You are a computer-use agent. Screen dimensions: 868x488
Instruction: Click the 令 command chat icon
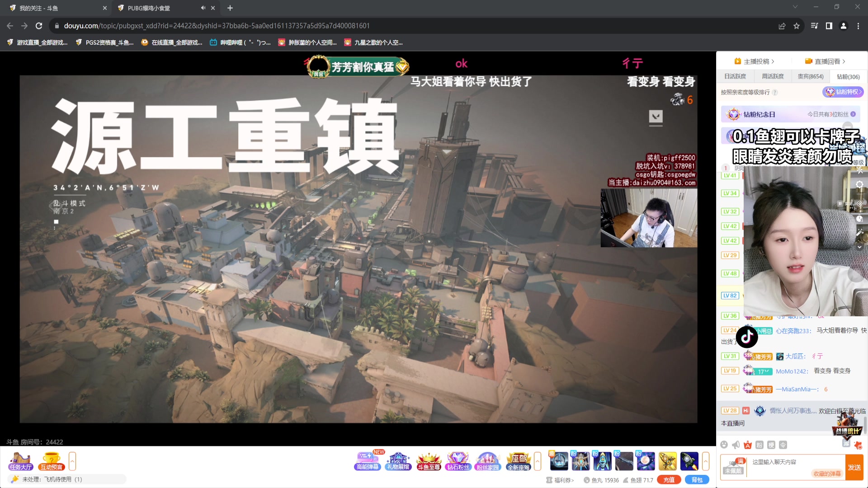783,445
